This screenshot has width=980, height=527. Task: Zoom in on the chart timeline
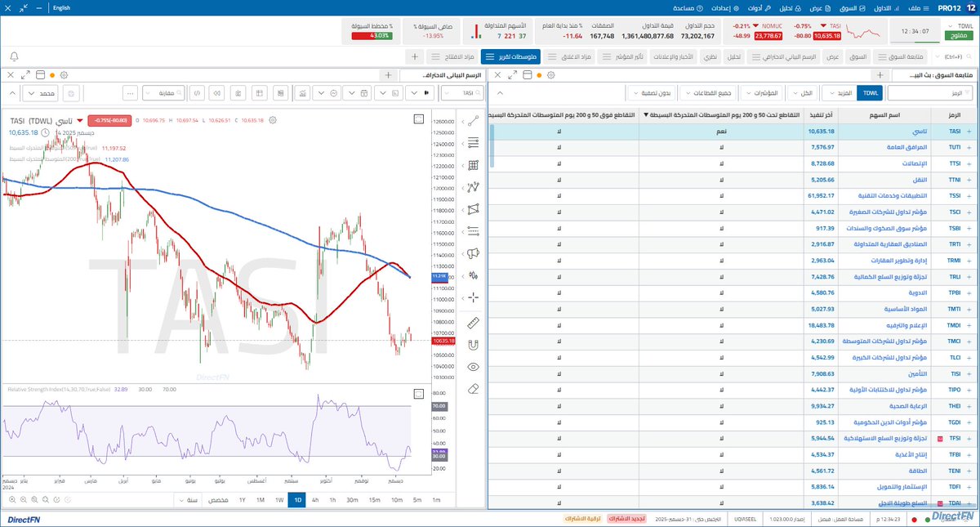coord(12,499)
